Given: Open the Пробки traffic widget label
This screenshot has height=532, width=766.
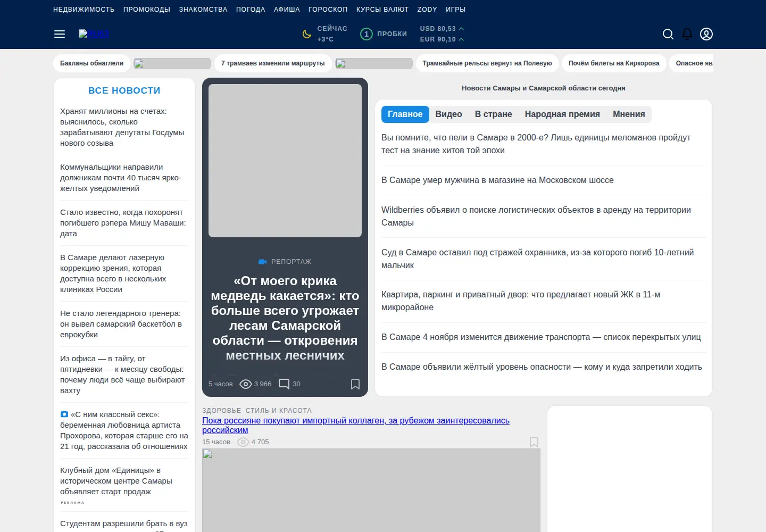Looking at the screenshot, I should pyautogui.click(x=392, y=34).
